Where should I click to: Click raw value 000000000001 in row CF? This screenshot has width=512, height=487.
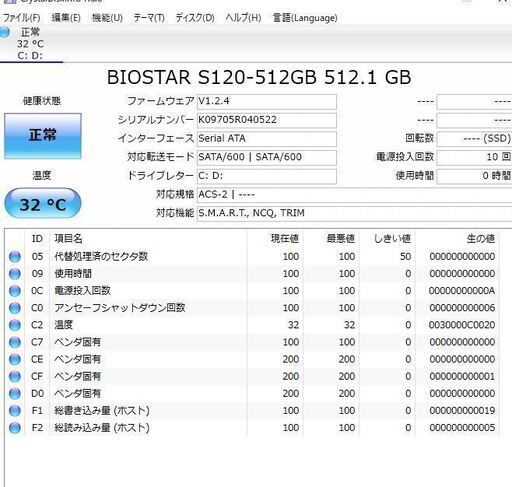pyautogui.click(x=462, y=376)
